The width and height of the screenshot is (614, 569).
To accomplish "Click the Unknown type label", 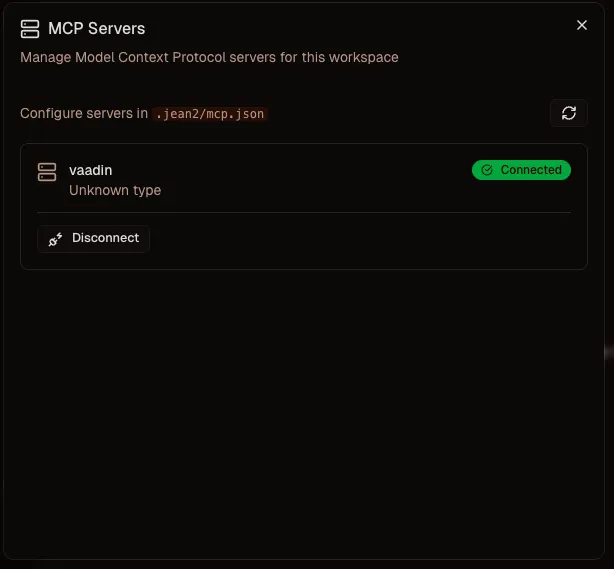I will pos(115,190).
